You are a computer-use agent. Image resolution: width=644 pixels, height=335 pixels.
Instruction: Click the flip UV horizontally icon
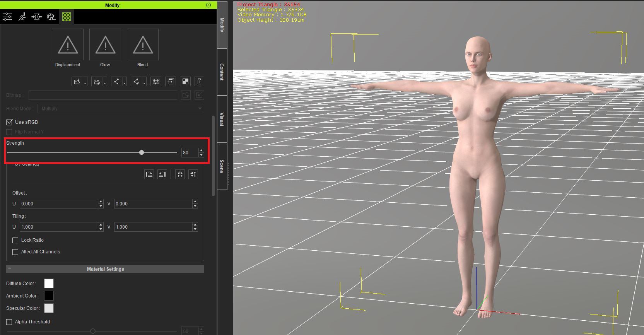[180, 174]
